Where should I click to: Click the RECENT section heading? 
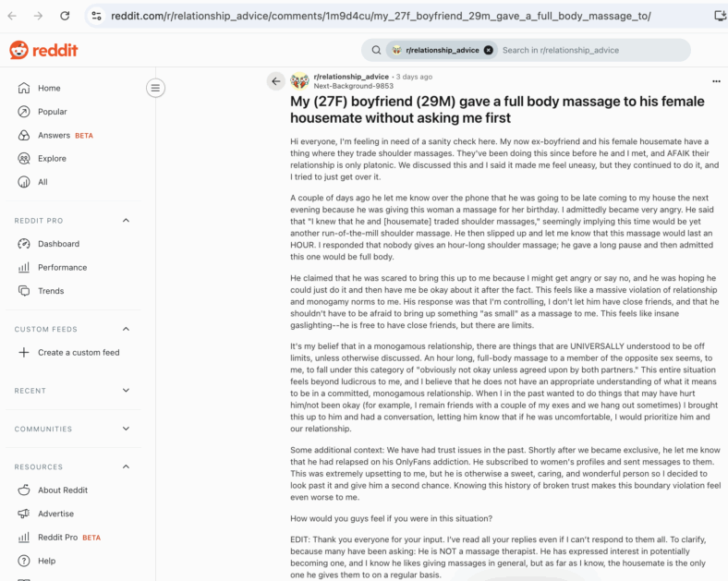pyautogui.click(x=30, y=392)
